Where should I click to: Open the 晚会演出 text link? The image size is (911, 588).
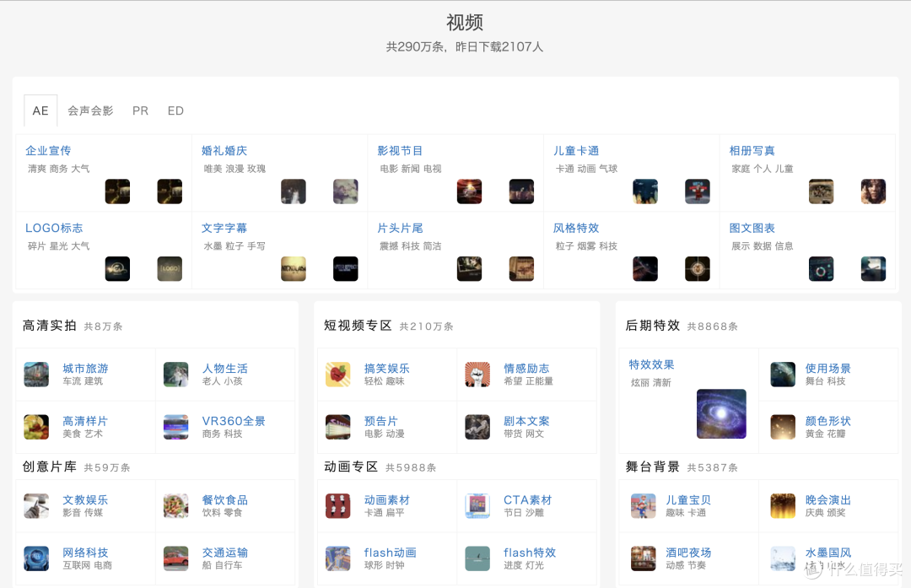point(828,499)
